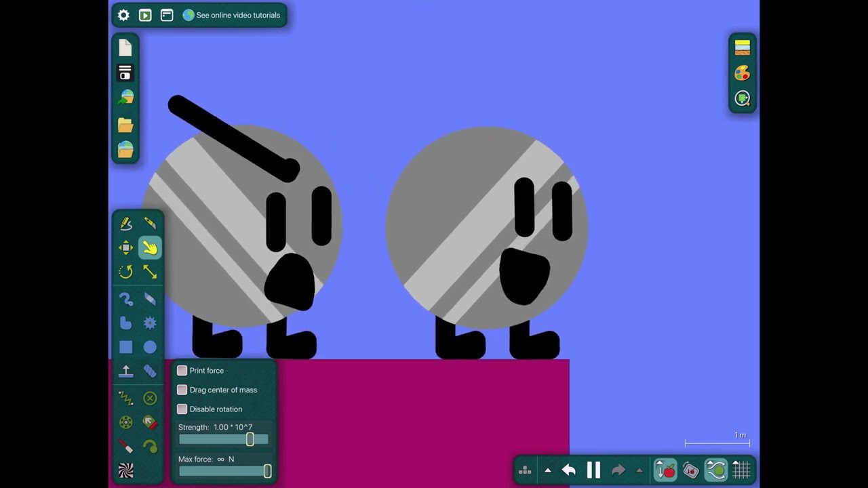Open See online video tutorials link
This screenshot has width=868, height=488.
pos(231,15)
